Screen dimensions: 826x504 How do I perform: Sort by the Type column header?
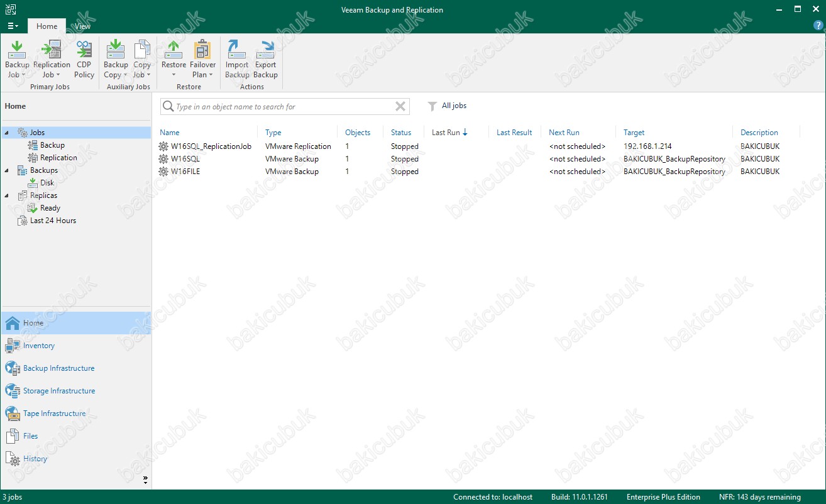pos(273,133)
